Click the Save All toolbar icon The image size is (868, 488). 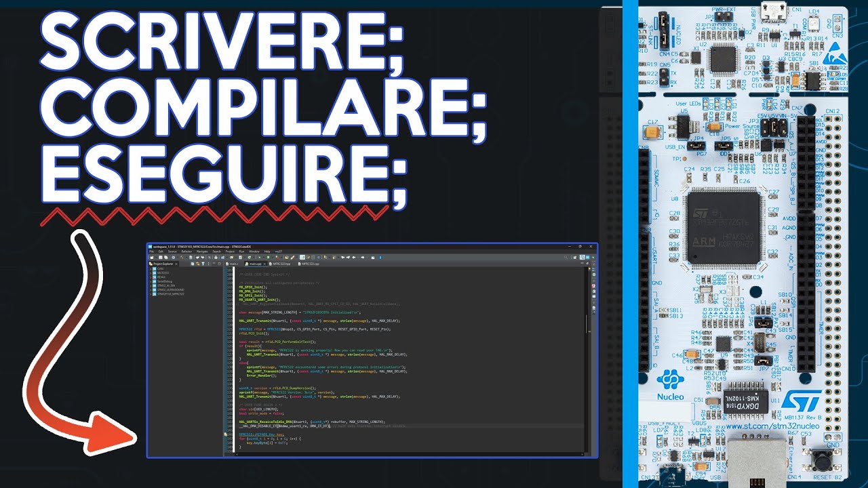pyautogui.click(x=165, y=258)
